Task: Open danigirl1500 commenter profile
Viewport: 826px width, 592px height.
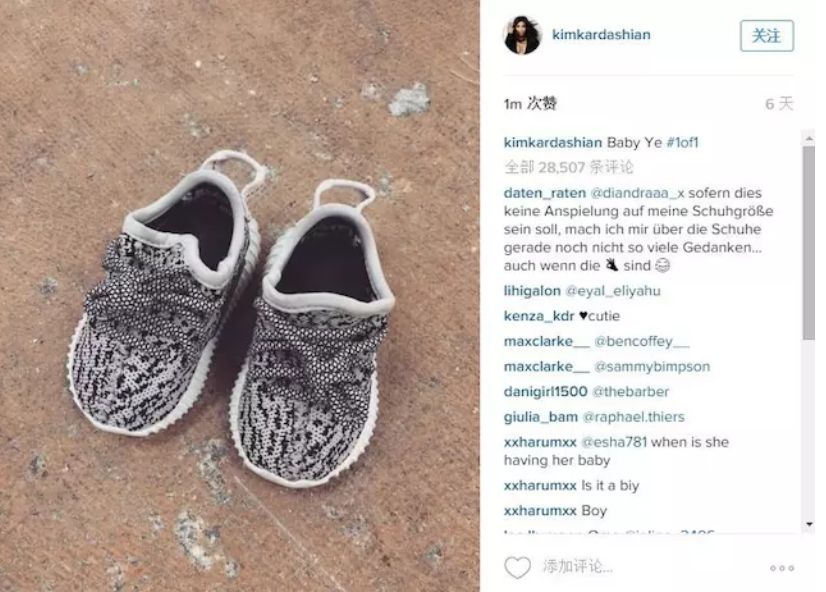Action: pos(545,392)
